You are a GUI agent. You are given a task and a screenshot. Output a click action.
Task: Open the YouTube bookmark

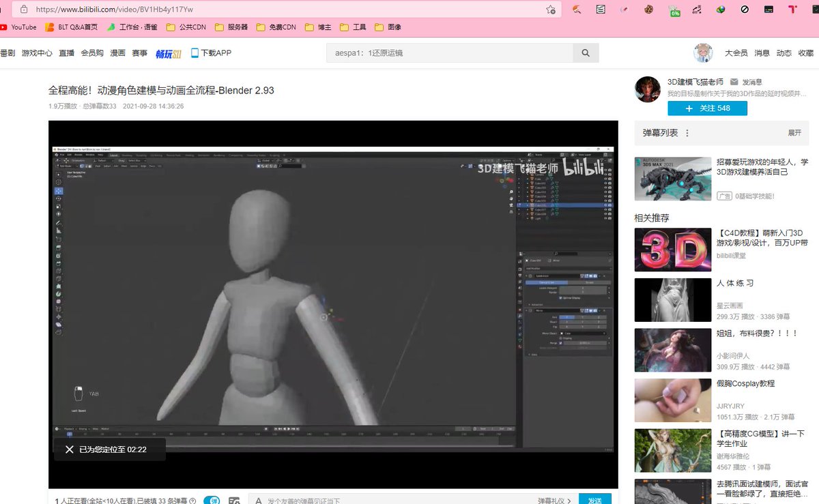point(18,27)
